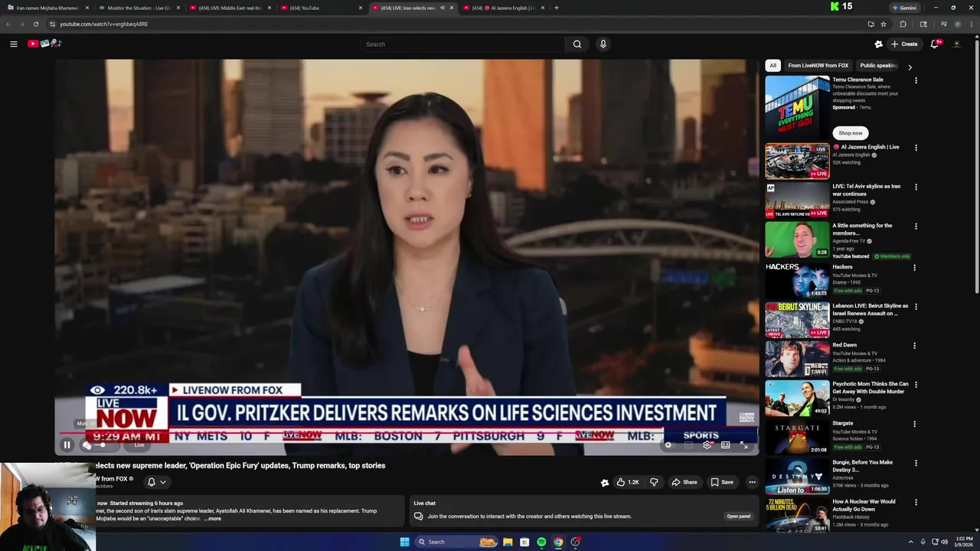Open the player settings gear
The height and width of the screenshot is (551, 980).
707,445
